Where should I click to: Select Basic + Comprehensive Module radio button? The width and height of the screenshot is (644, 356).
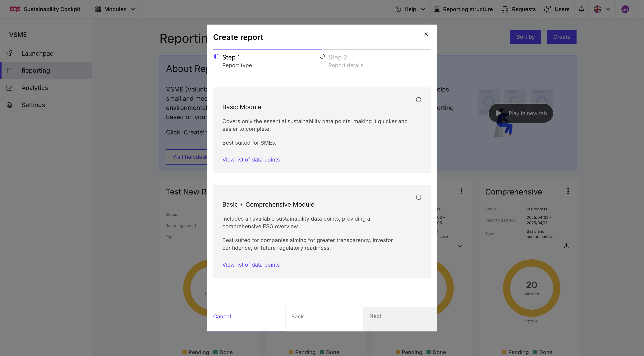coord(418,197)
